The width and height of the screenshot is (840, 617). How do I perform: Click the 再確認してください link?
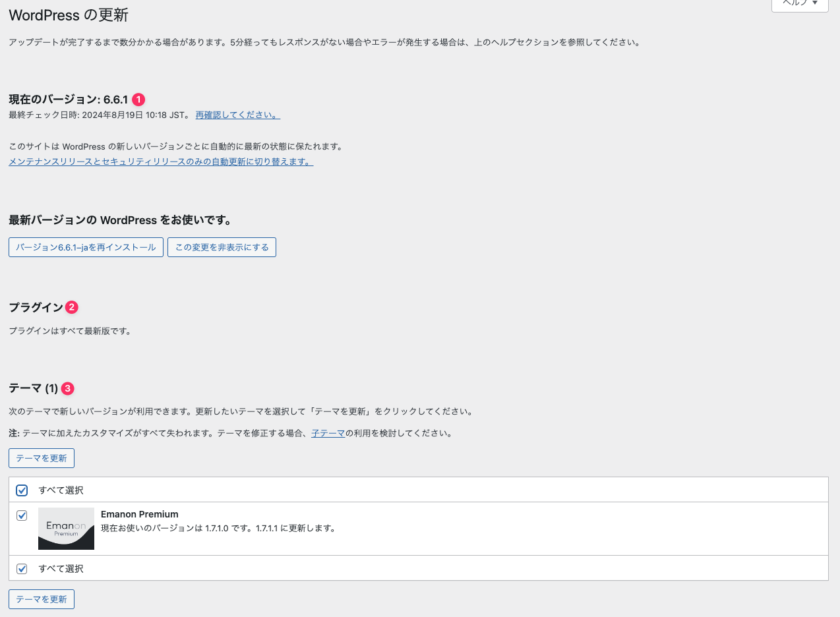(237, 115)
